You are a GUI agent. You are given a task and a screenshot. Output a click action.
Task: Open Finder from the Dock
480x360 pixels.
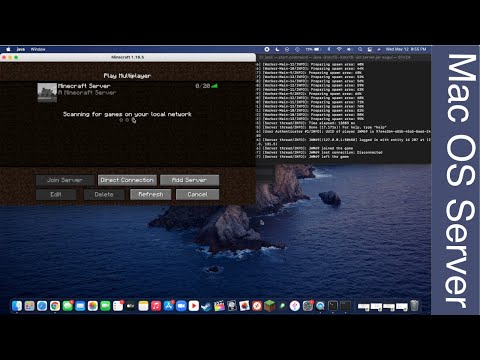coord(17,306)
